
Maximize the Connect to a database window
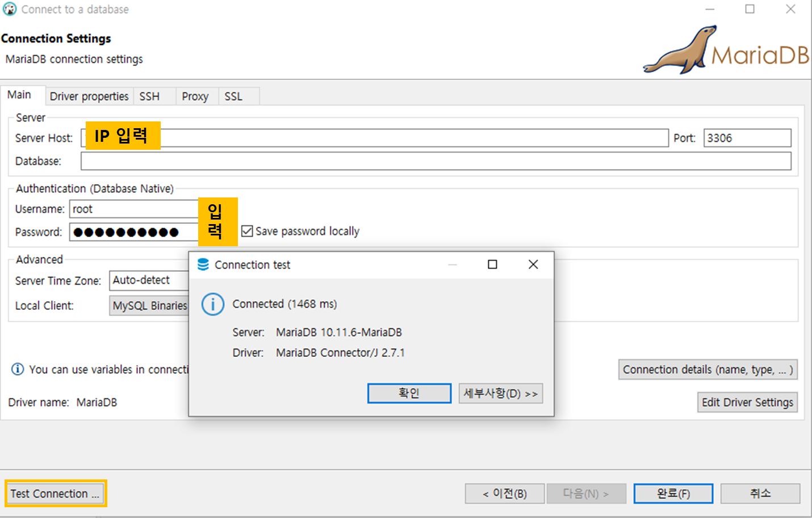pyautogui.click(x=750, y=10)
